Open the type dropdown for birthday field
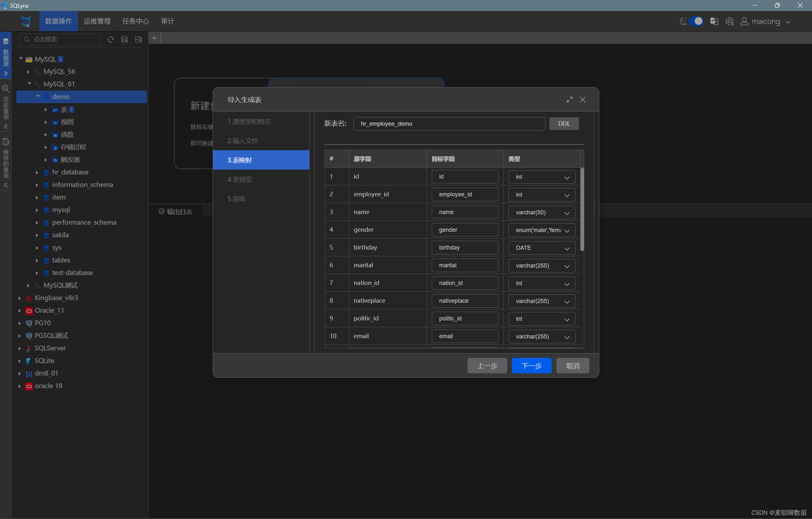Screen dimensions: 812x519 coord(541,248)
